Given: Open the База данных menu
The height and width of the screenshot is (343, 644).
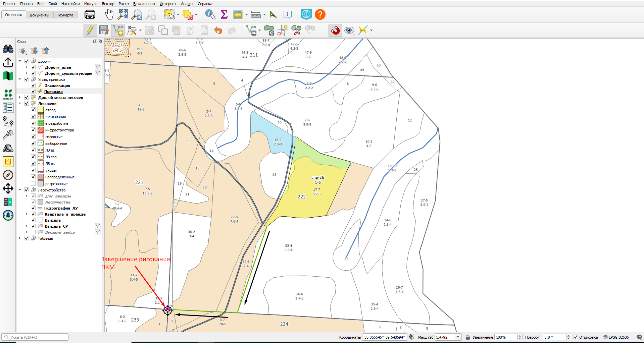Looking at the screenshot, I should pos(144,4).
